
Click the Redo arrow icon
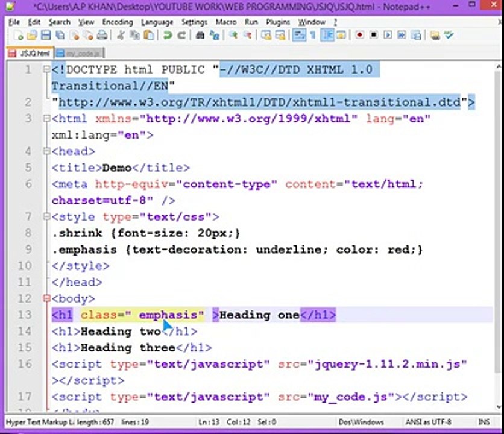[x=181, y=35]
